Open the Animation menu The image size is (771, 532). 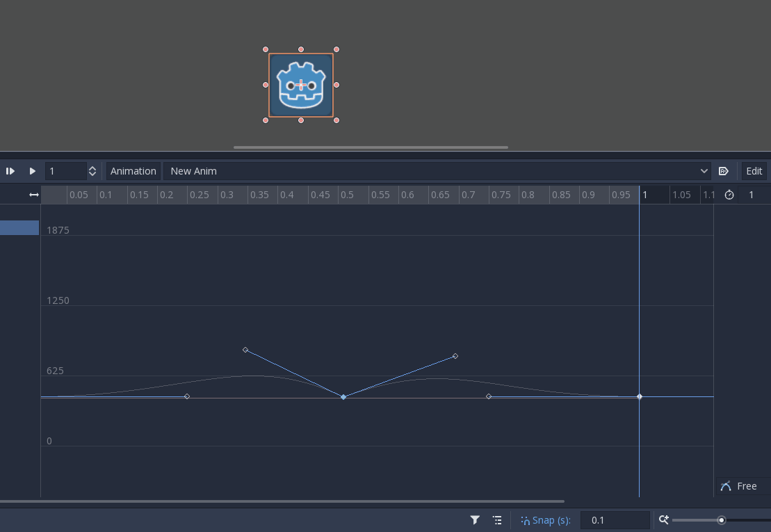click(x=133, y=170)
